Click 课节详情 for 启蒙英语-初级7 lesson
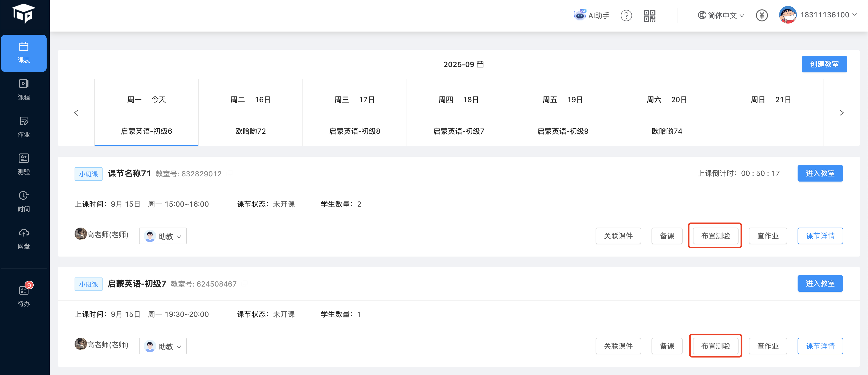 point(820,346)
